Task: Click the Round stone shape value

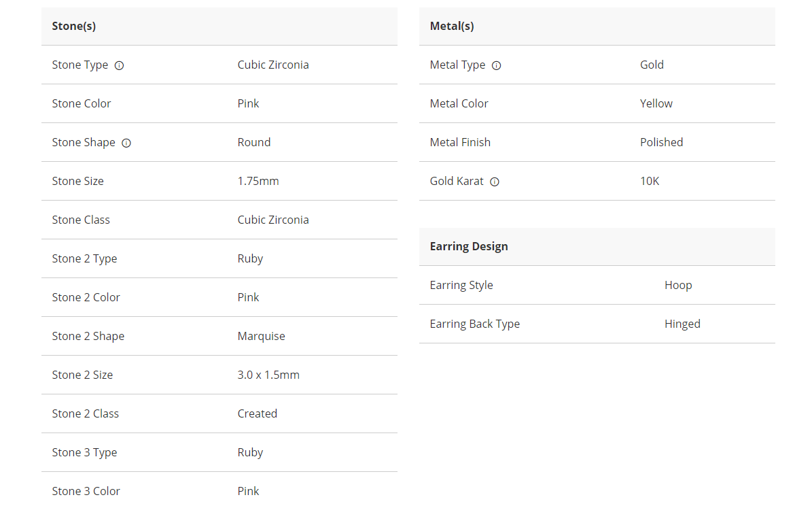Action: pos(254,142)
